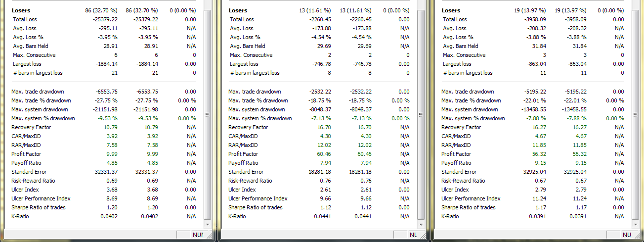The image size is (644, 242).
Task: Click Standard Error label beside 18281.18
Action: (246, 172)
